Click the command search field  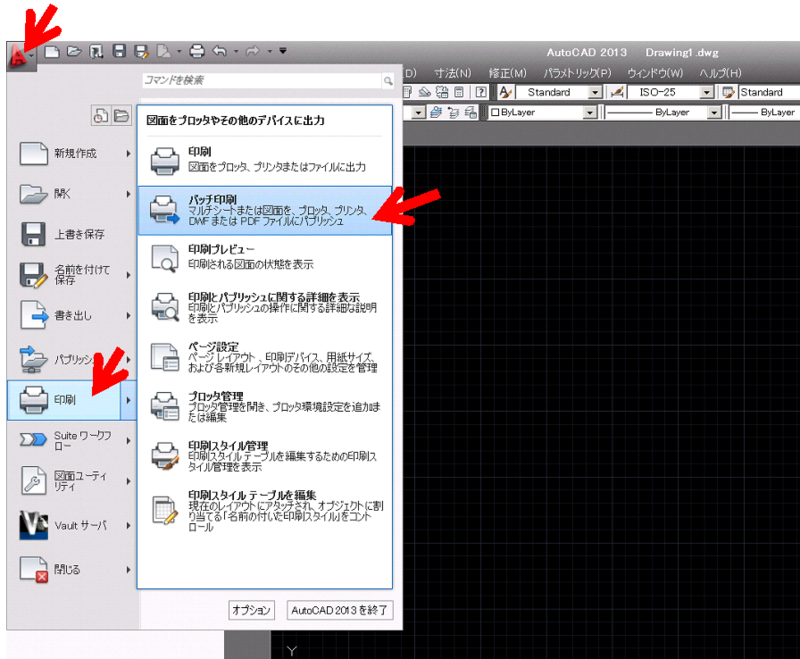[x=262, y=80]
